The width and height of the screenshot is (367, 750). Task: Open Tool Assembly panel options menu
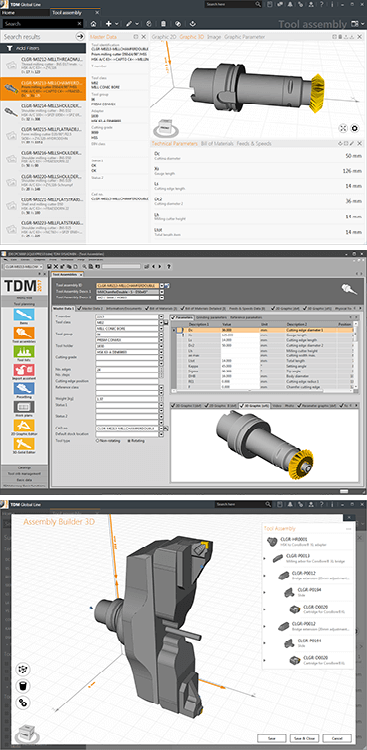(348, 529)
